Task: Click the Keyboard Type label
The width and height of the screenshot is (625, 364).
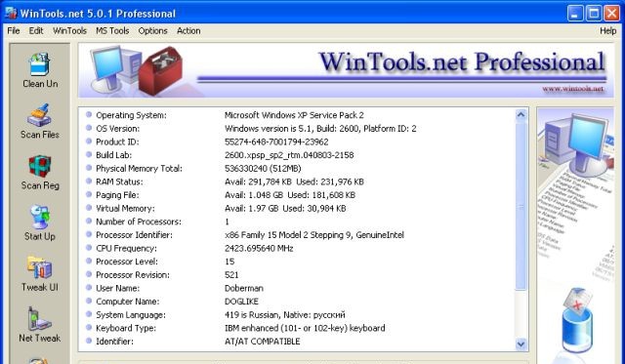Action: click(126, 328)
